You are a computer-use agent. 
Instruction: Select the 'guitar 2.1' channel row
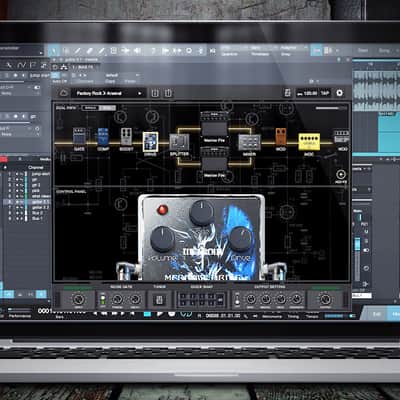(27, 202)
